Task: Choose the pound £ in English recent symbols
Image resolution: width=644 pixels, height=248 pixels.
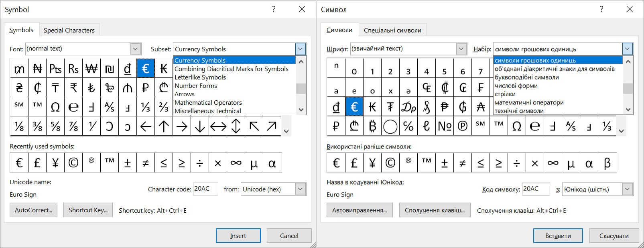Action: [37, 163]
